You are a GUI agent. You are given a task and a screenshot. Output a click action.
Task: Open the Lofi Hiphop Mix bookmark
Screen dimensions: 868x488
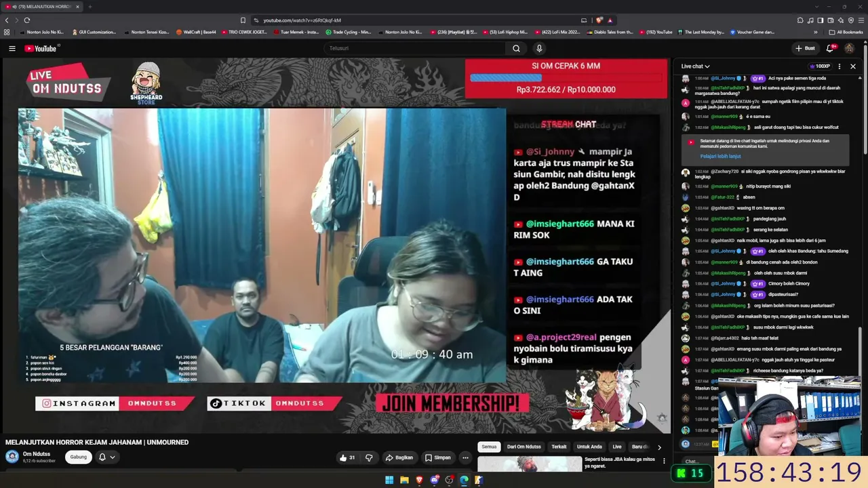coord(505,32)
